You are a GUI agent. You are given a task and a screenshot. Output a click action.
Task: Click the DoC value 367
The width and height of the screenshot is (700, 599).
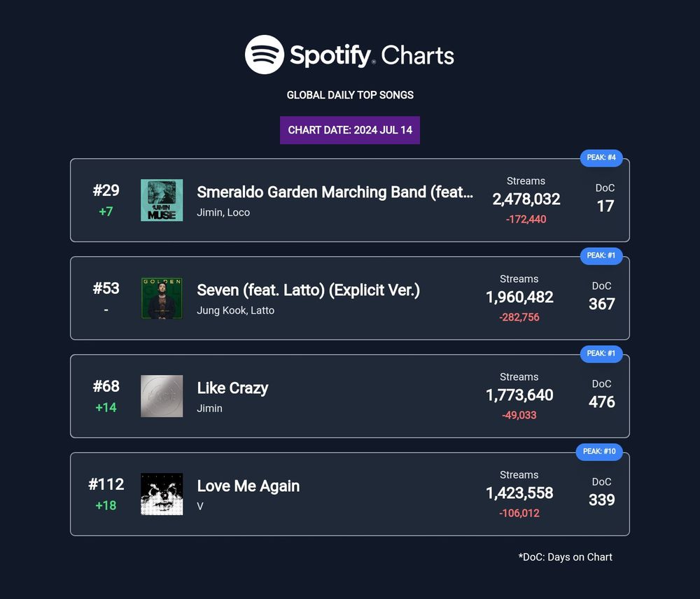[602, 304]
